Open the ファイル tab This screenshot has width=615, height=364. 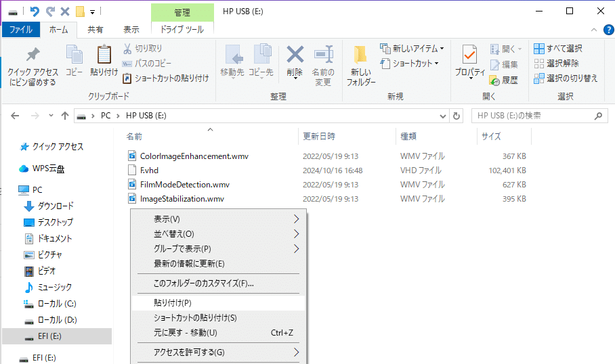click(21, 30)
